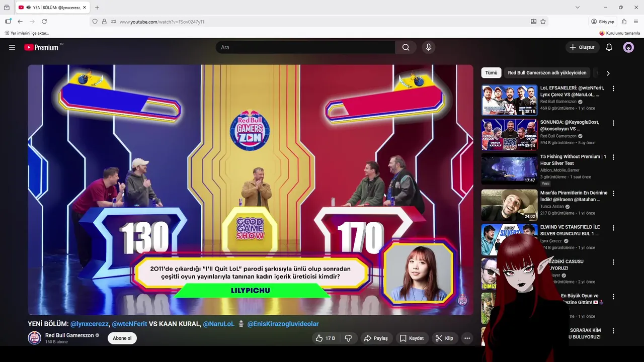Start voice search with microphone icon
The height and width of the screenshot is (362, 644).
pos(429,47)
